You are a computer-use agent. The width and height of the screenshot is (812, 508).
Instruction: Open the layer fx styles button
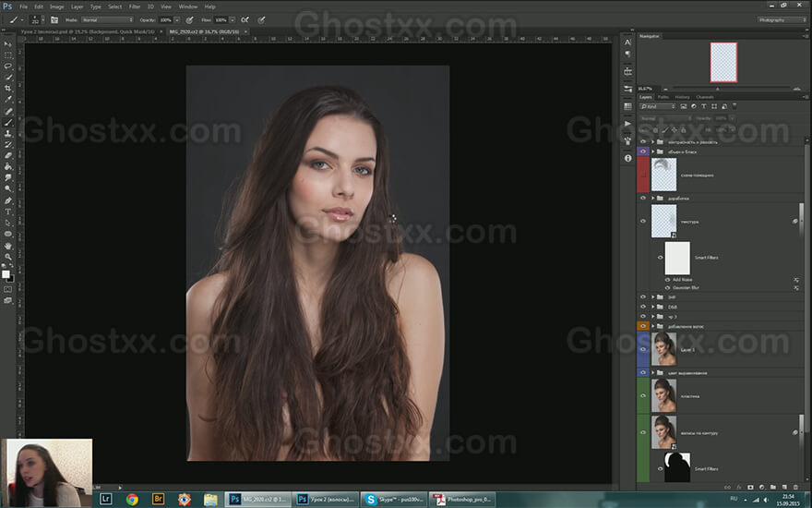click(739, 488)
